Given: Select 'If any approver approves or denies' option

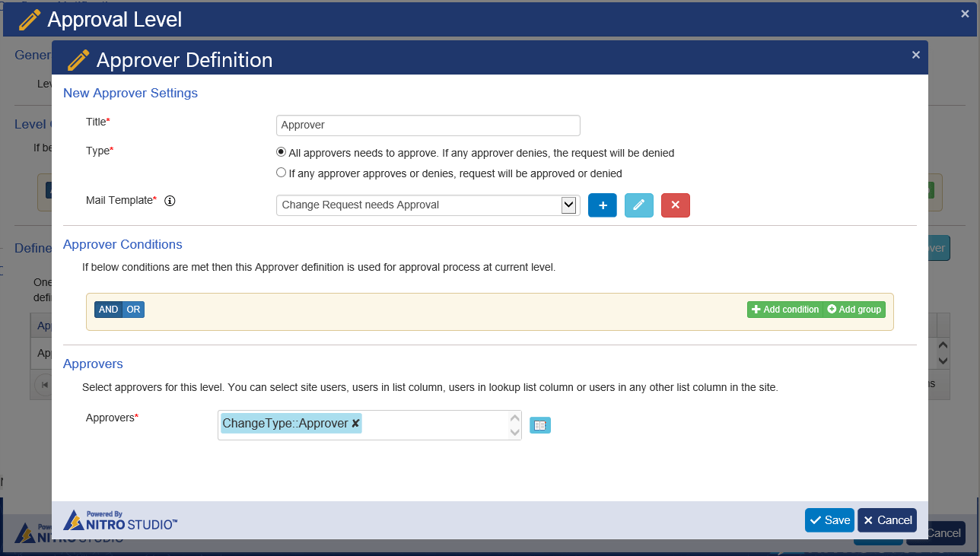Looking at the screenshot, I should [x=281, y=173].
